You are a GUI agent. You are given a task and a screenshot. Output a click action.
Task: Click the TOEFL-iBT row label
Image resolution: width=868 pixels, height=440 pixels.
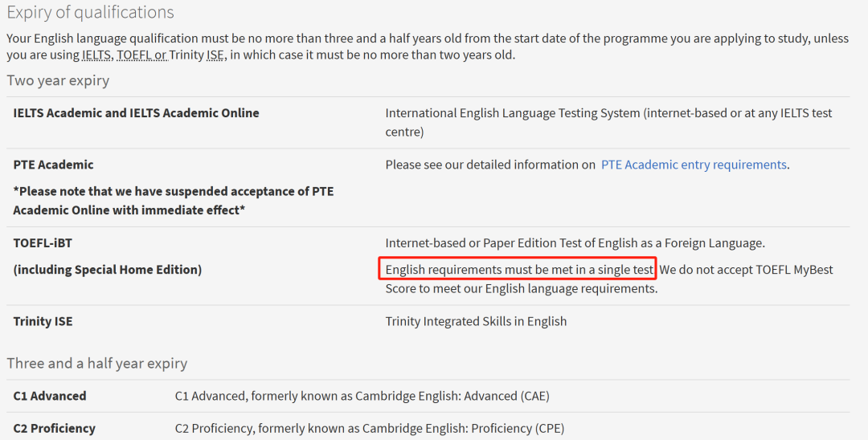43,242
